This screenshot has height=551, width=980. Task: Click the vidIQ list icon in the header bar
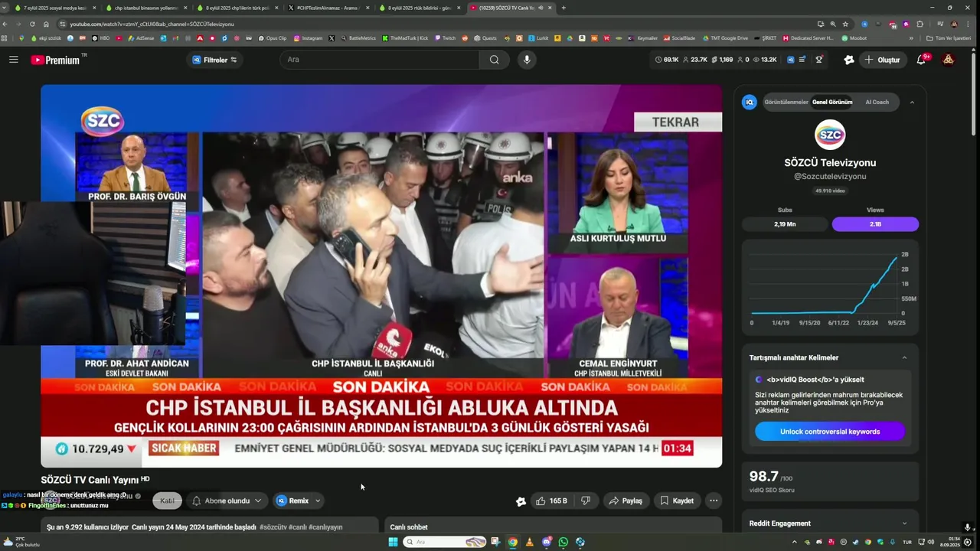click(x=802, y=60)
